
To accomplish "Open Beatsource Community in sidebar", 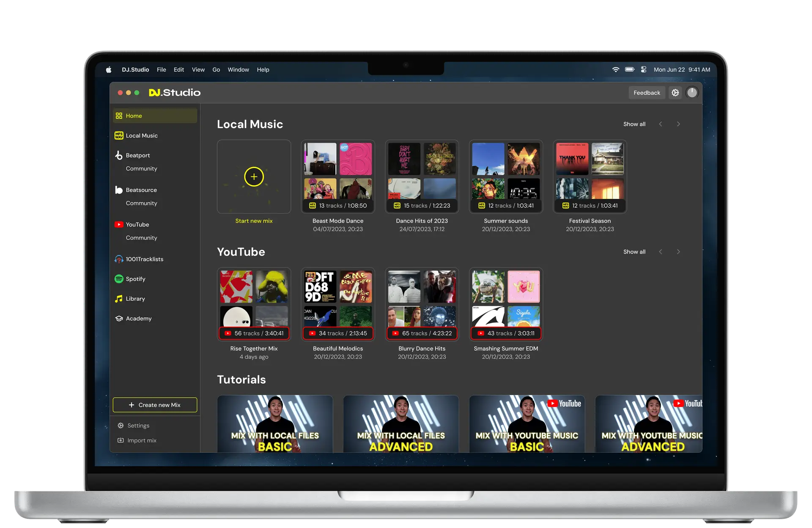I will pyautogui.click(x=141, y=203).
